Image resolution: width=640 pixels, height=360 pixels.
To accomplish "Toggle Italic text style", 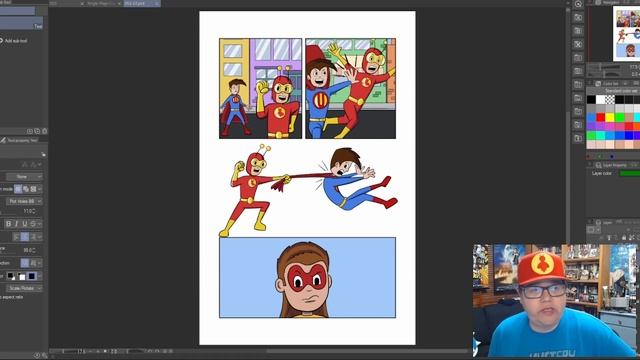I will tap(16, 224).
